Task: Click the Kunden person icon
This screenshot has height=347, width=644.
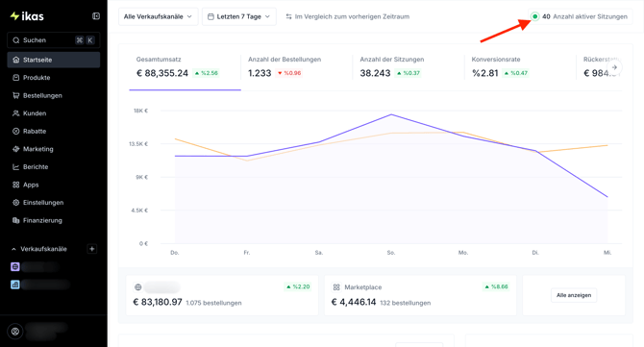Action: point(16,113)
